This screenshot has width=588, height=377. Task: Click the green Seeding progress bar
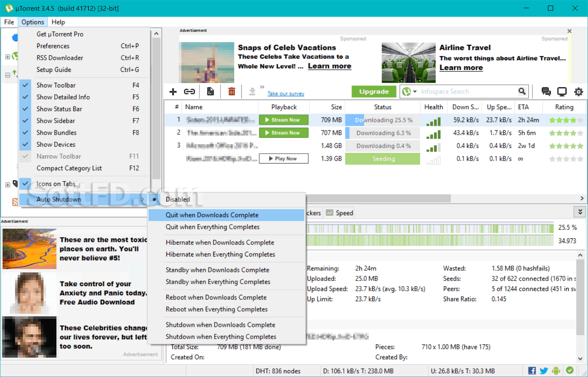click(x=383, y=159)
